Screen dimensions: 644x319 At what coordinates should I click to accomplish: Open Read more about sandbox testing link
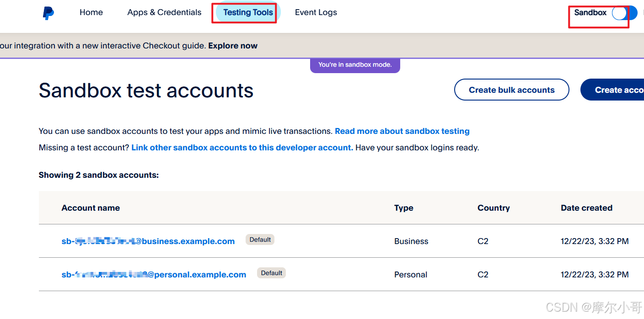[x=402, y=131]
